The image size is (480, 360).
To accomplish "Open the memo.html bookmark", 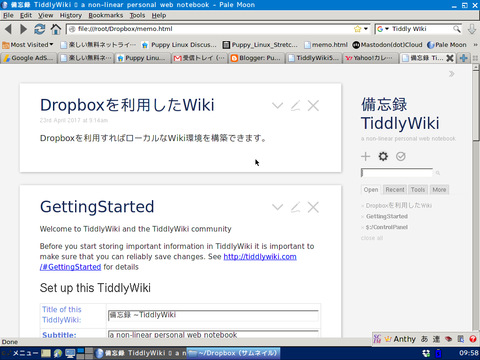I will 326,45.
